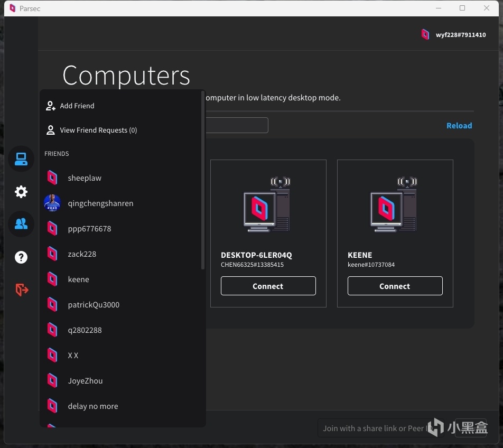Select friend name delay no more
Screen dimensions: 503x448
(92, 406)
